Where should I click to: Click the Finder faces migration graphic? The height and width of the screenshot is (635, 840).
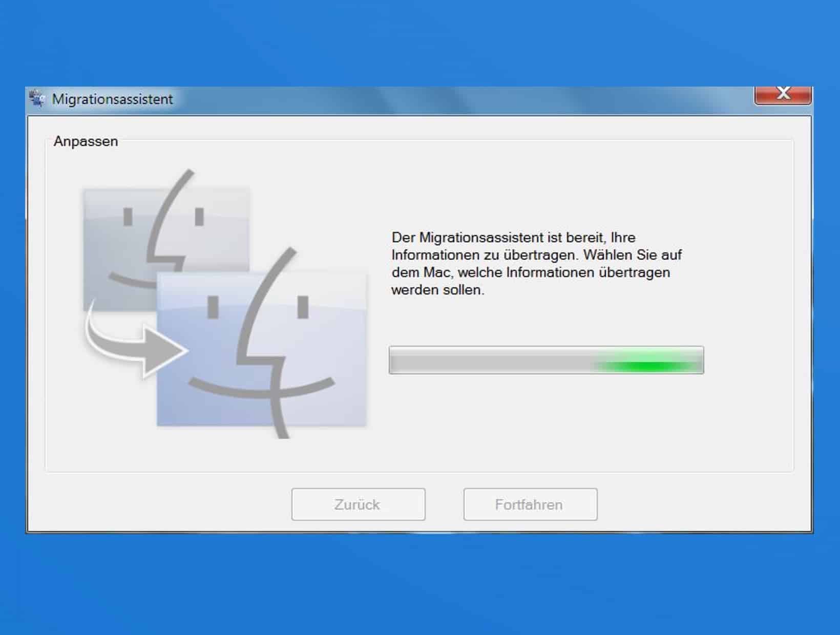coord(224,304)
